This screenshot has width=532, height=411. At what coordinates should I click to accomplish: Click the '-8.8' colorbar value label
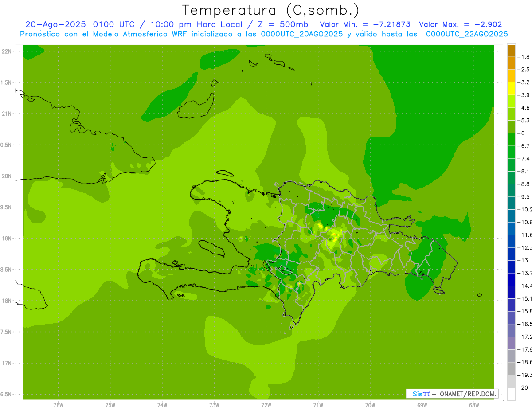(x=524, y=184)
